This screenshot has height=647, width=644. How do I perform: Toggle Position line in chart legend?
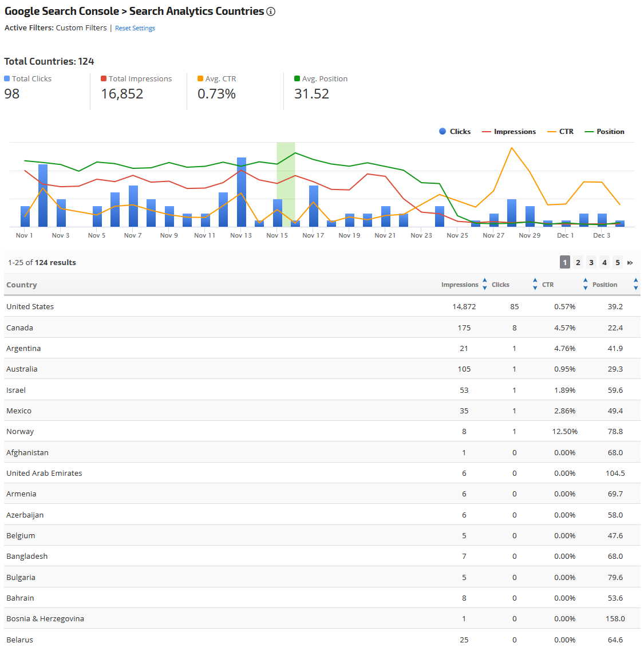tap(604, 132)
